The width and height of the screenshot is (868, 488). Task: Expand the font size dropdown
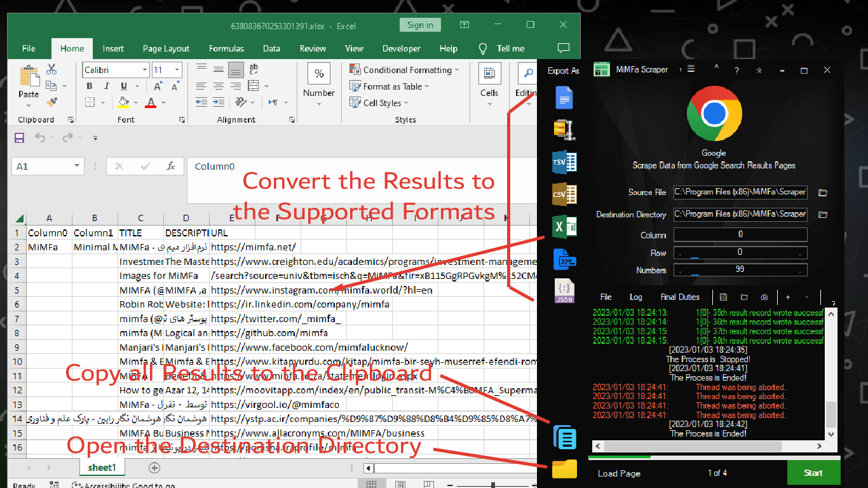tap(177, 70)
